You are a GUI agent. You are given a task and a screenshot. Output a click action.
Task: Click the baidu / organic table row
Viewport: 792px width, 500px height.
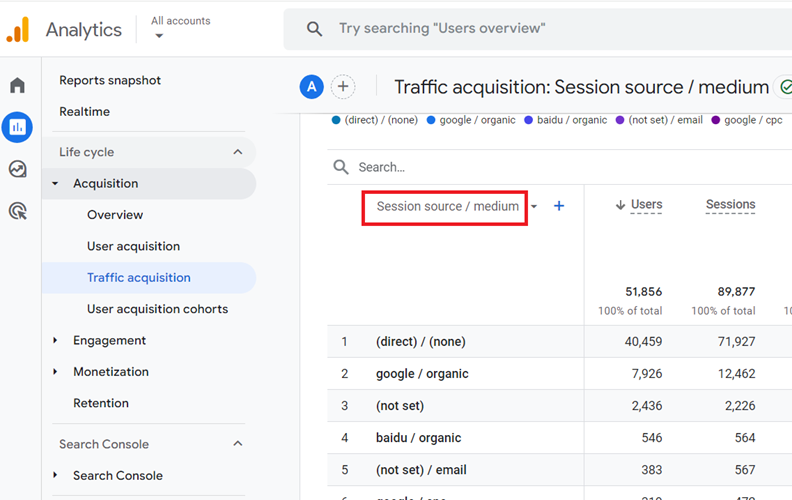click(x=560, y=437)
